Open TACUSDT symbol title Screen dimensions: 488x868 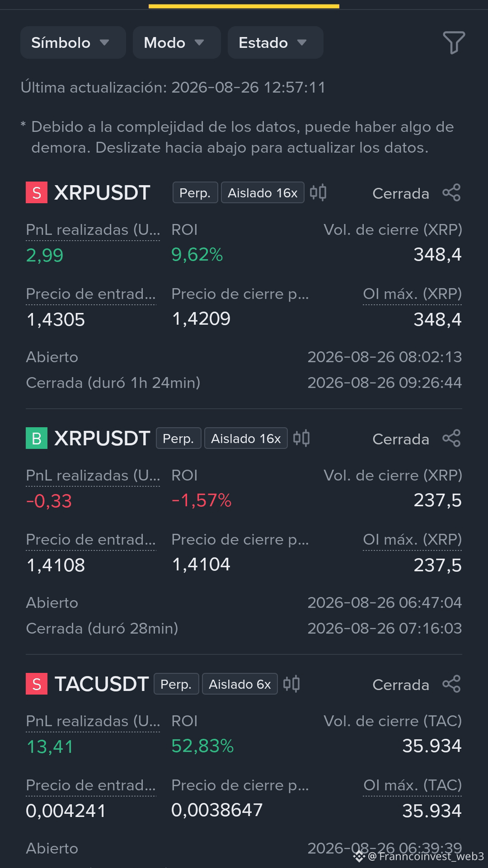coord(102,684)
